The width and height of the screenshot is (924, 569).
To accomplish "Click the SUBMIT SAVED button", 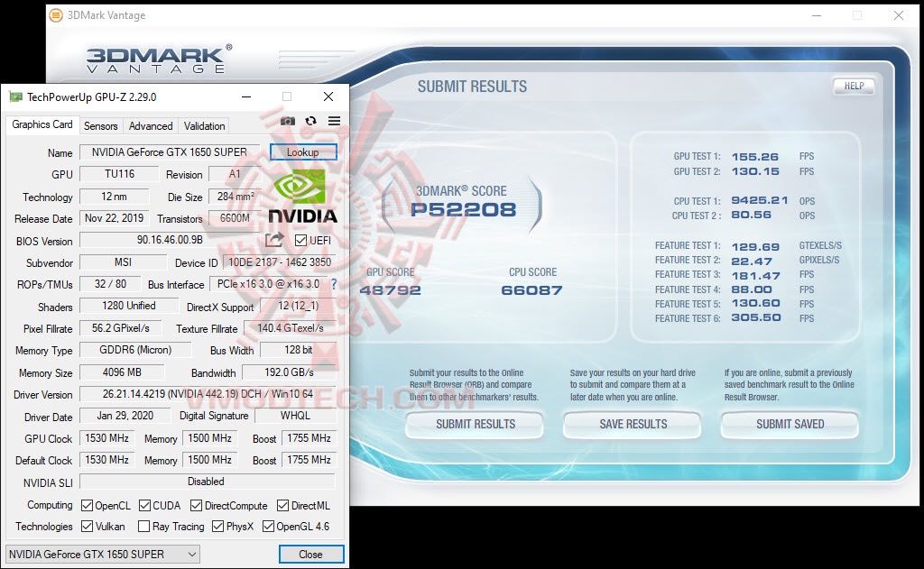I will [x=790, y=424].
